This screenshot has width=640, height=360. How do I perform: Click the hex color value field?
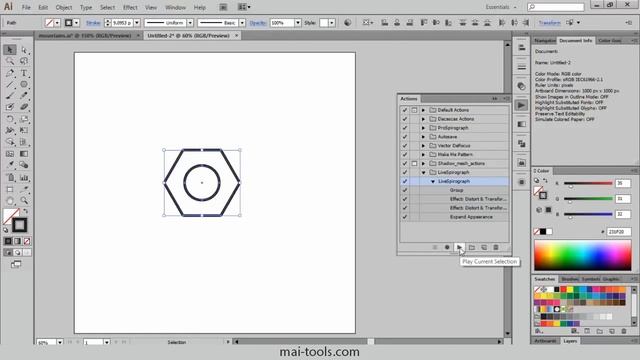pos(618,232)
